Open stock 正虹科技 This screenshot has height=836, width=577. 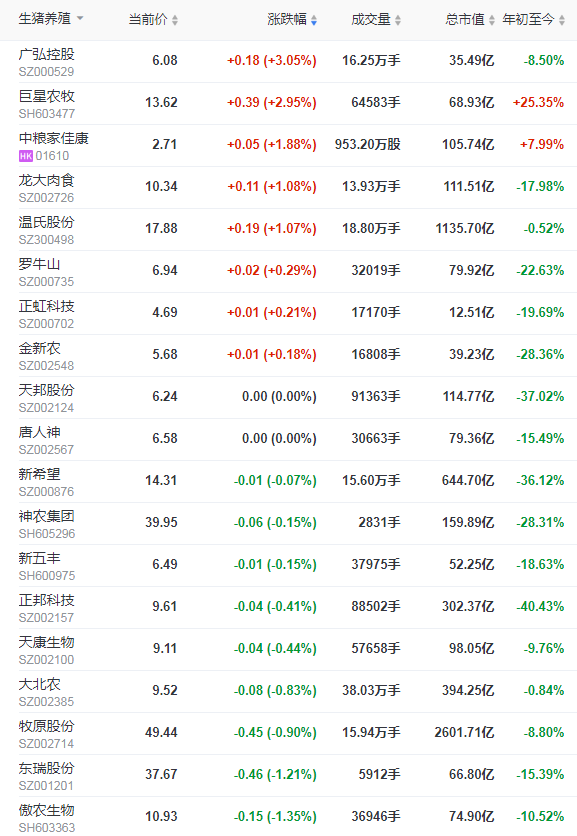pos(46,307)
